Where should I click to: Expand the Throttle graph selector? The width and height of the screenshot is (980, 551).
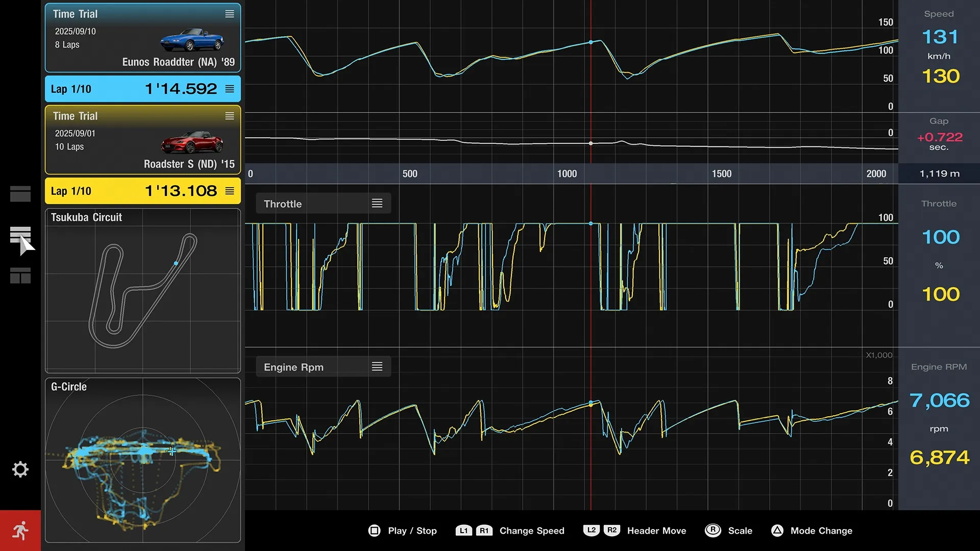point(377,204)
